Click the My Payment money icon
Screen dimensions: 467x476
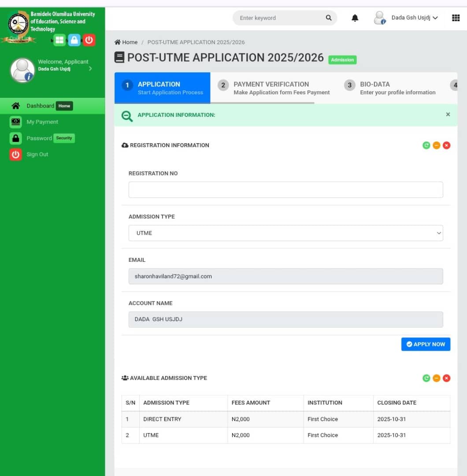point(15,122)
